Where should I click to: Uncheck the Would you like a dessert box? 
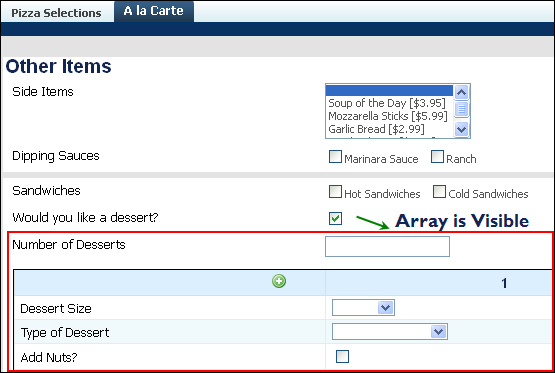335,218
